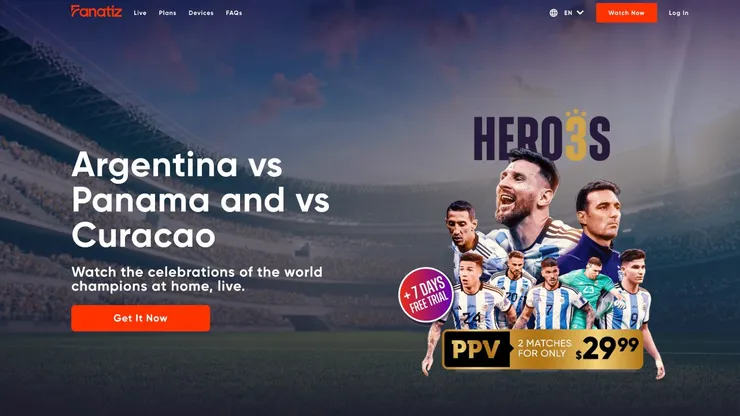Select the EN language label

(568, 13)
